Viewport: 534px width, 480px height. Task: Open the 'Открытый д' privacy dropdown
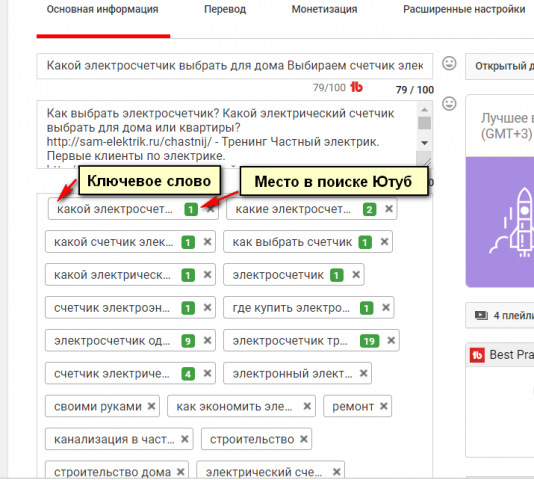tap(500, 66)
